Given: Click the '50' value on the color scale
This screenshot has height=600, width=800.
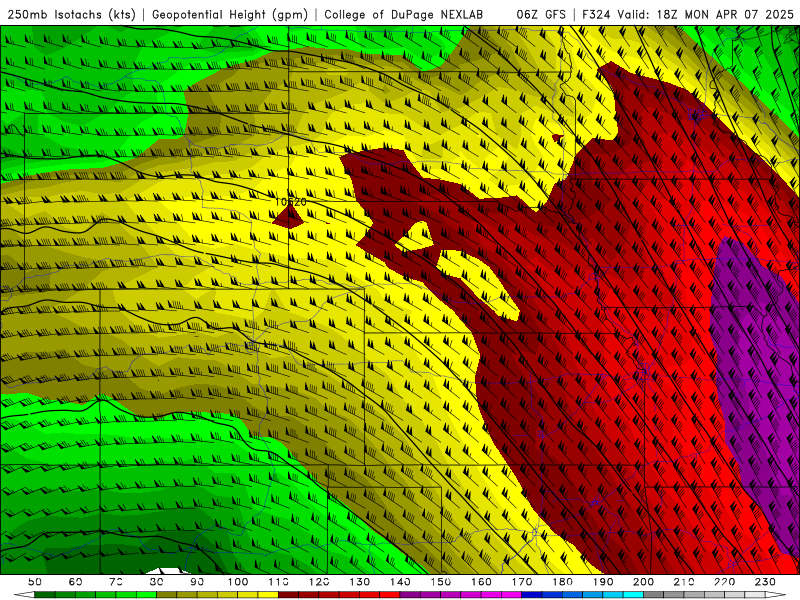Looking at the screenshot, I should [35, 582].
